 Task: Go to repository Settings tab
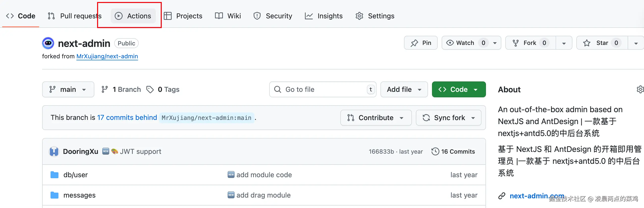tap(375, 16)
